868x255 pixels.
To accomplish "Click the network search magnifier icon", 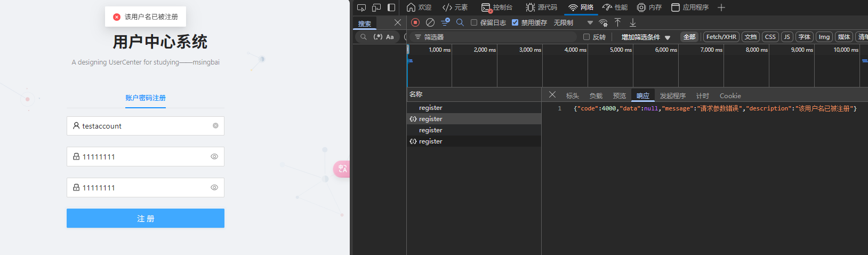I will (x=460, y=22).
